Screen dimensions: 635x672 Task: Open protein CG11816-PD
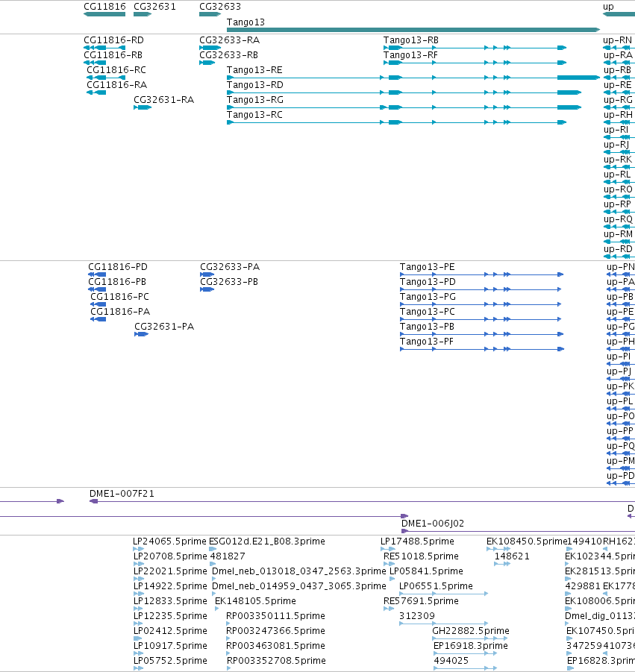tap(117, 266)
